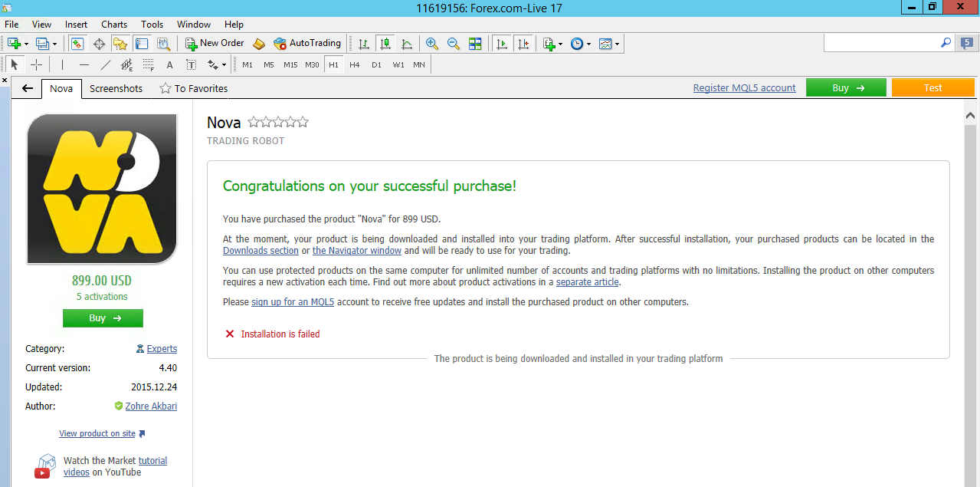The width and height of the screenshot is (980, 487).
Task: Select the Trendline drawing tool
Action: (x=106, y=65)
